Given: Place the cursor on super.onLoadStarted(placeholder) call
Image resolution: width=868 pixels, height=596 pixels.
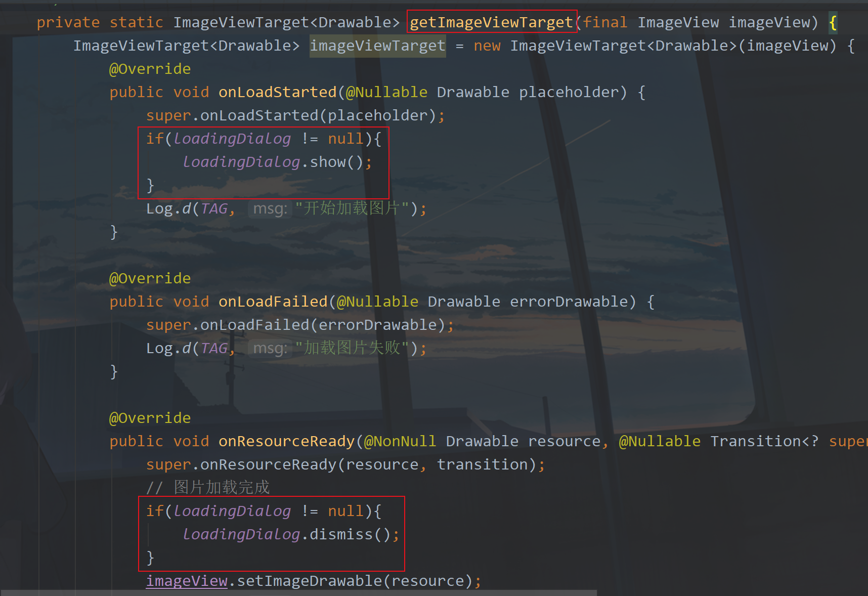Looking at the screenshot, I should click(x=295, y=115).
